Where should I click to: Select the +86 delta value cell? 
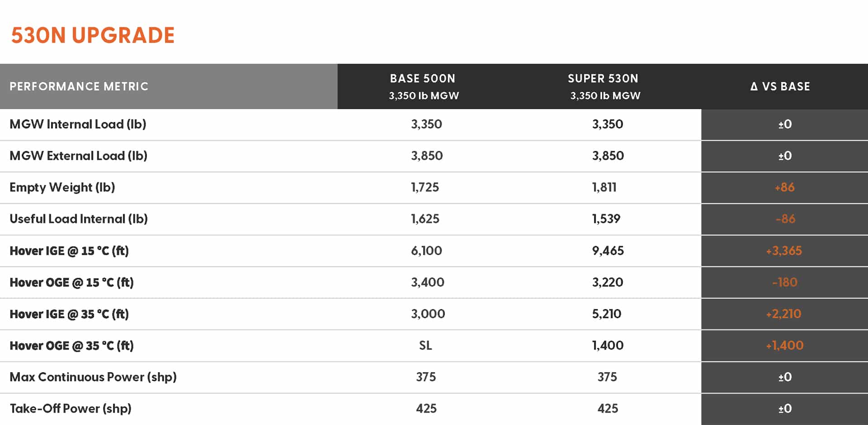coord(784,187)
